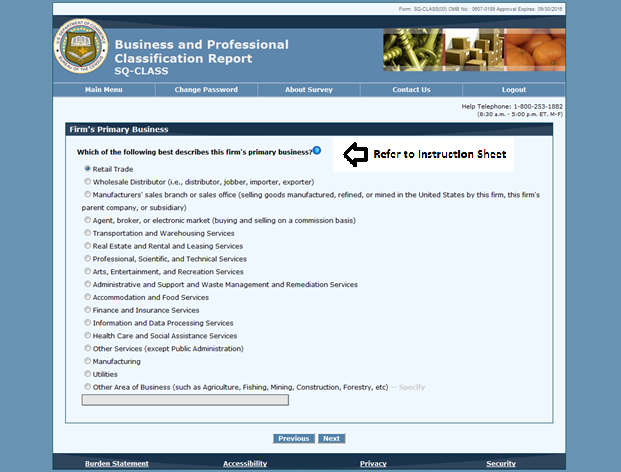This screenshot has width=621, height=472.
Task: Select the Retail Trade radio button
Action: point(88,169)
